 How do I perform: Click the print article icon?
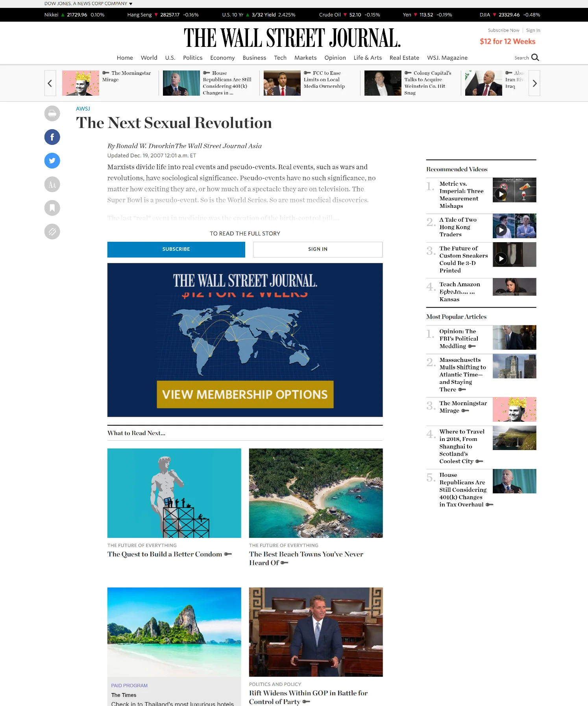(52, 113)
